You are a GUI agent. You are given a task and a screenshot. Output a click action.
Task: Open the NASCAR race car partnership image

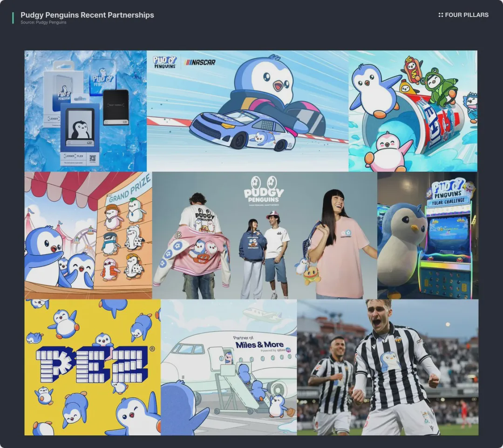click(248, 111)
